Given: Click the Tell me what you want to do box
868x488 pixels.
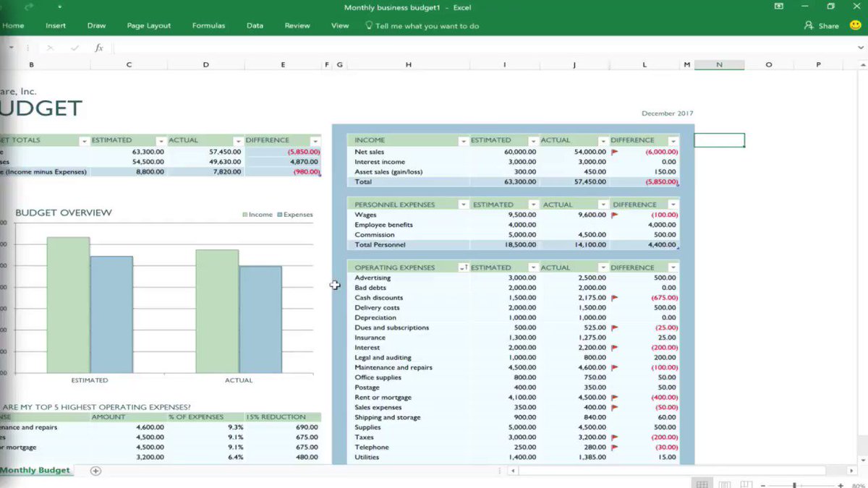Looking at the screenshot, I should coord(427,25).
